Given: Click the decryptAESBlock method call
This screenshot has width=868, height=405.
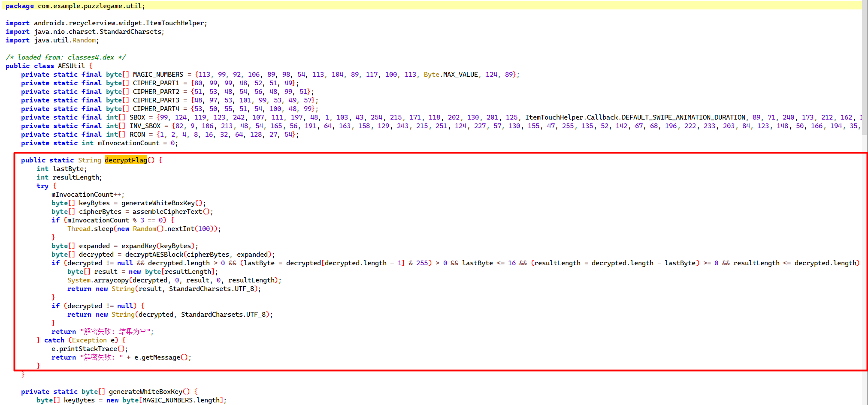Looking at the screenshot, I should pos(154,254).
